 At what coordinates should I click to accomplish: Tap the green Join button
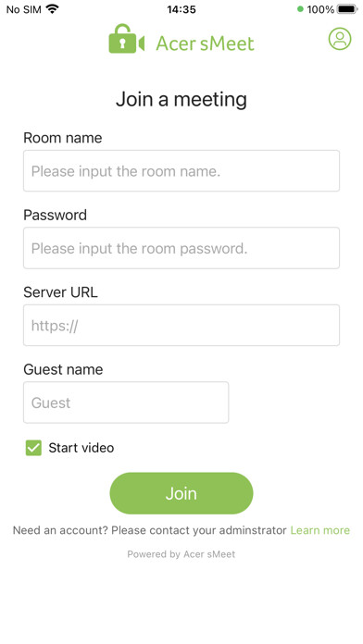181,493
